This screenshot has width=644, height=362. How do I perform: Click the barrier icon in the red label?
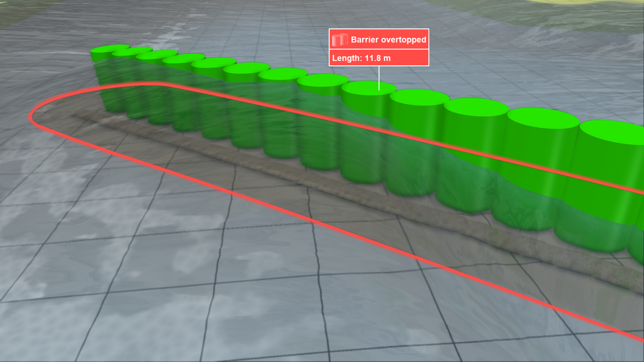[339, 40]
